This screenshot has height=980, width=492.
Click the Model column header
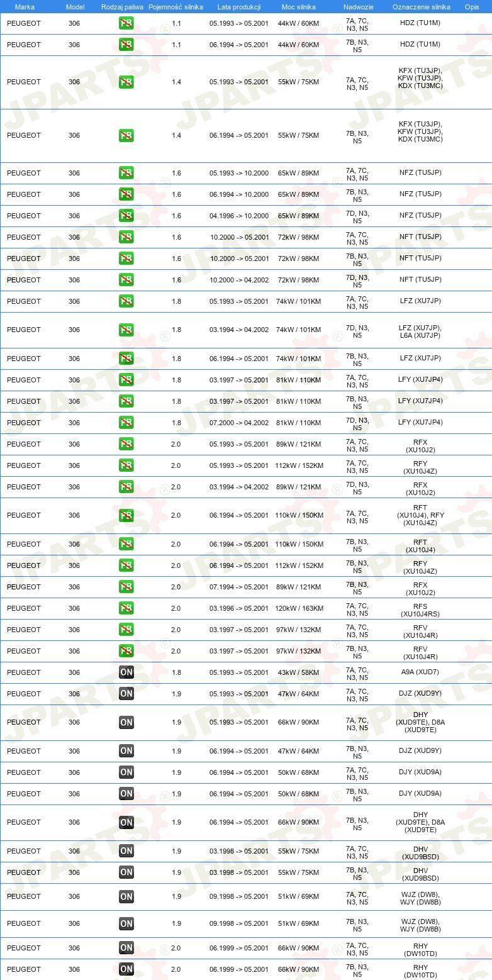click(75, 6)
